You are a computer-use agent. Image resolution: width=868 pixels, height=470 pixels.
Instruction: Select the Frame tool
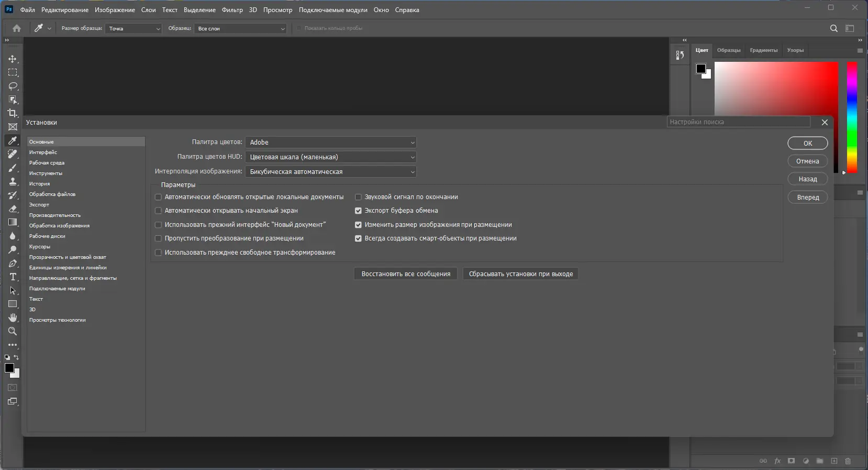coord(13,127)
